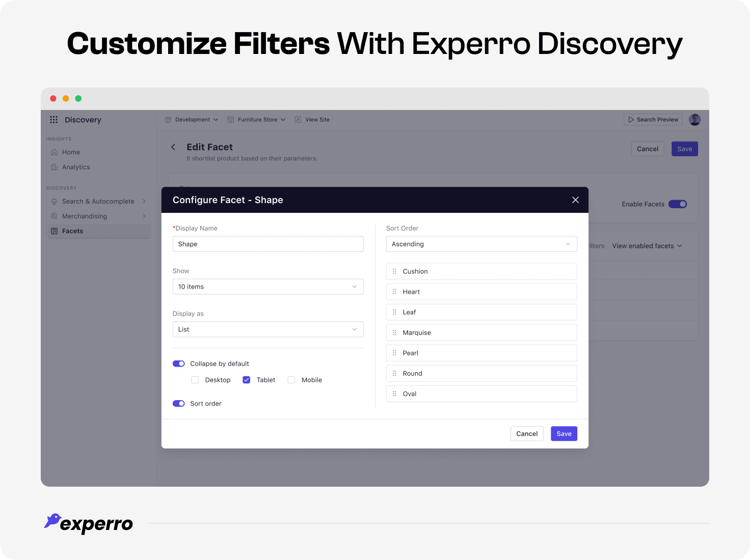This screenshot has width=750, height=560.
Task: Toggle the Enable Facets switch
Action: [x=678, y=204]
